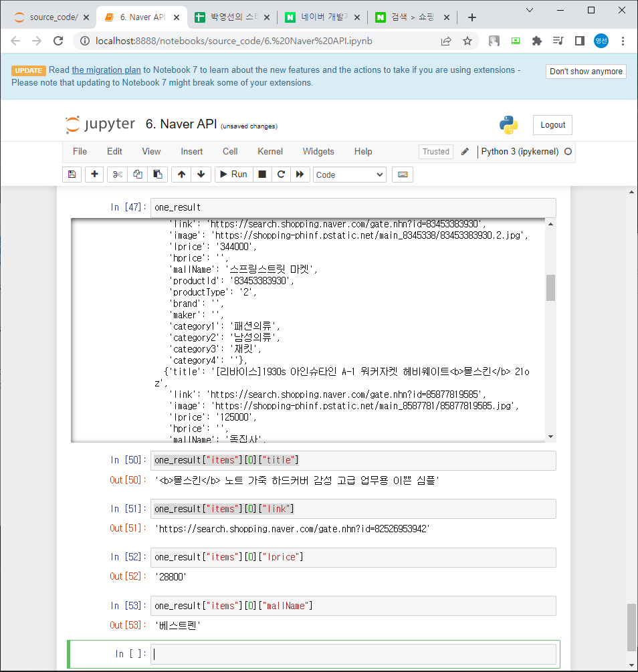The width and height of the screenshot is (638, 672).
Task: Click the Python logo icon
Action: 508,125
